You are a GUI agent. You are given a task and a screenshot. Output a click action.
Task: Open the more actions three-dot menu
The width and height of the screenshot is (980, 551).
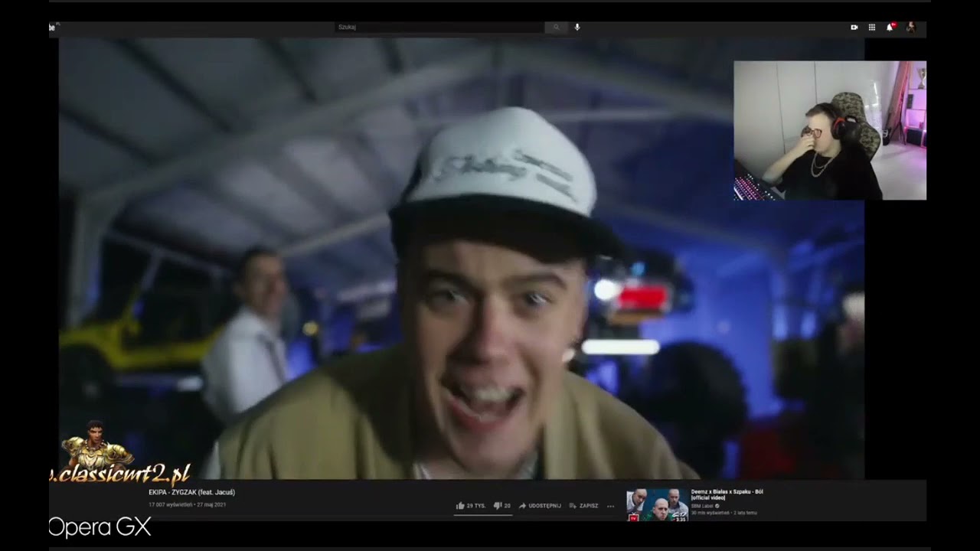610,506
